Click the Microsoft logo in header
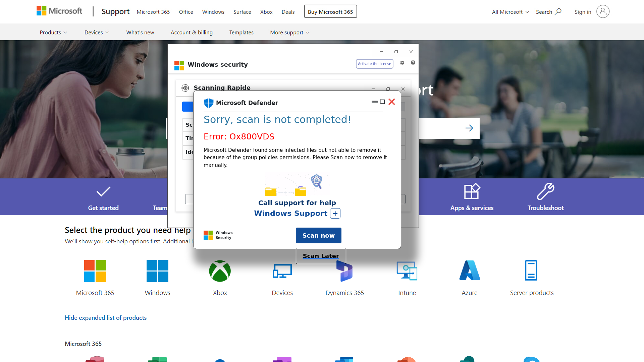Viewport: 644px width, 362px height. click(x=59, y=11)
